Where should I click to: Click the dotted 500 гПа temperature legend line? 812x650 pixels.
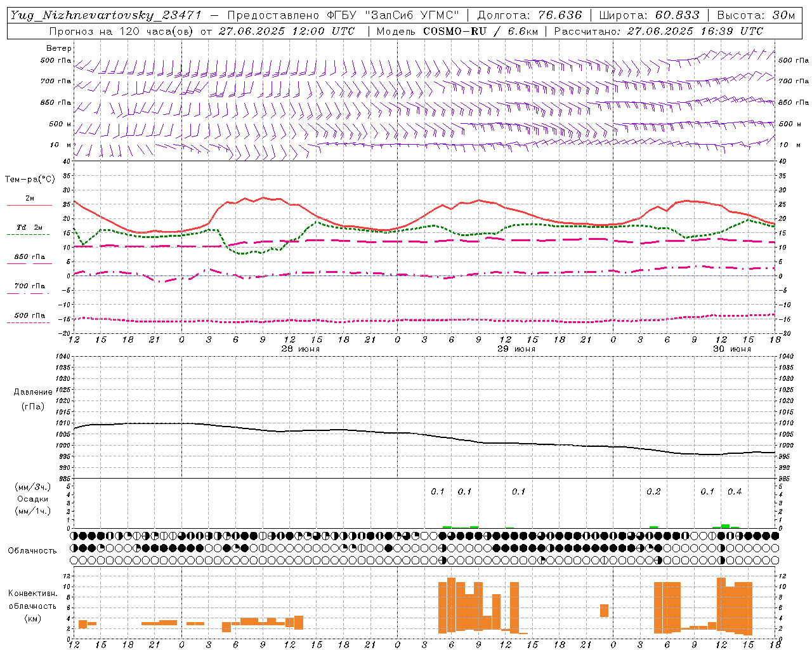tap(28, 322)
